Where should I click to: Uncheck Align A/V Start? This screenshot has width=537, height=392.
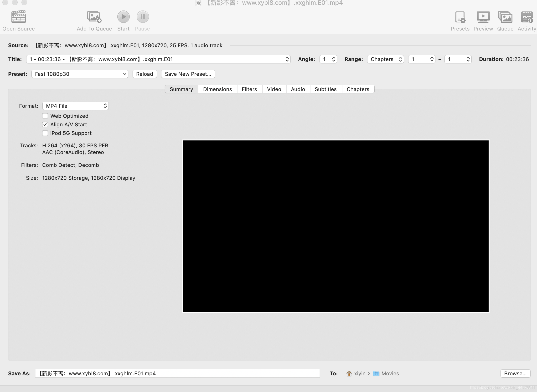45,124
